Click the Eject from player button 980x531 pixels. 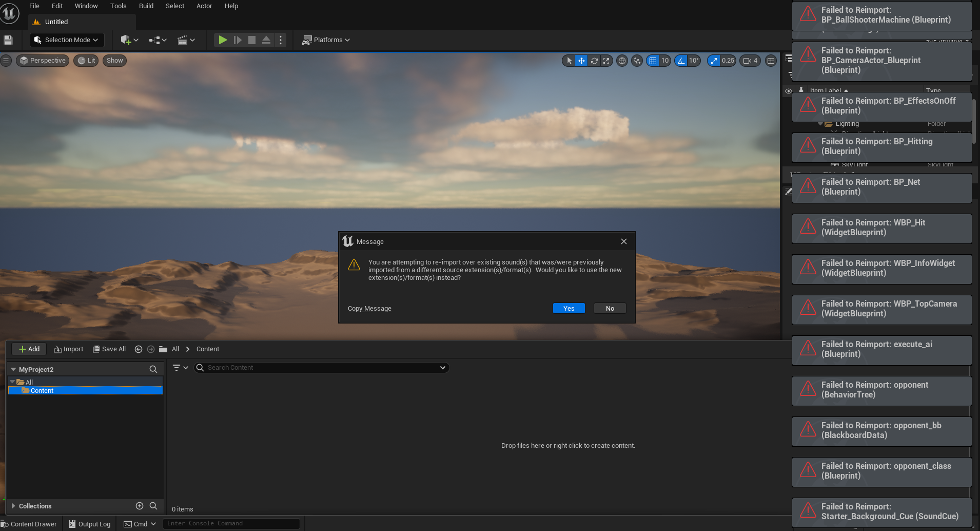point(266,40)
